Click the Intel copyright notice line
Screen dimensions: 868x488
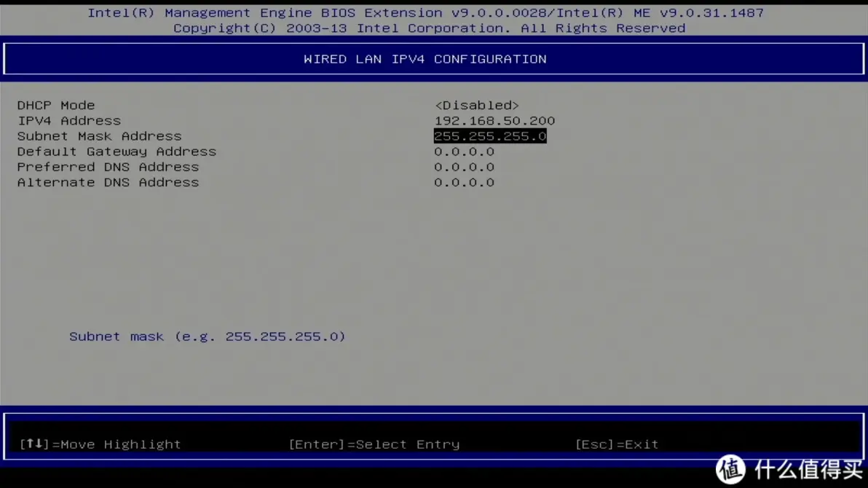pyautogui.click(x=429, y=28)
